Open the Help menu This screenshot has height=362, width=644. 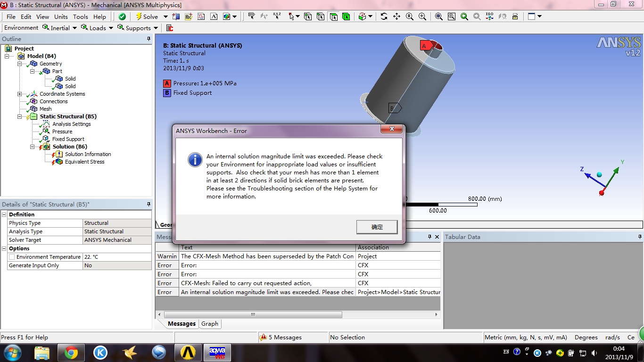(99, 16)
